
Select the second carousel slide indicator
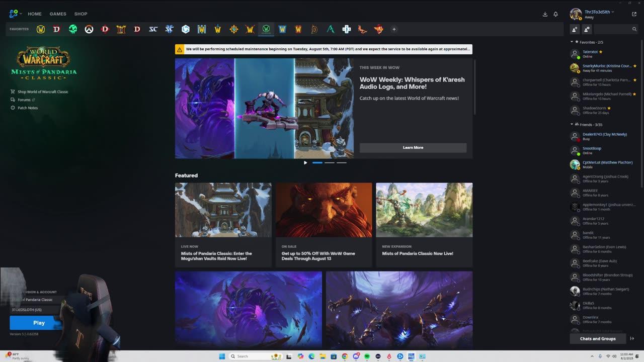tap(330, 162)
